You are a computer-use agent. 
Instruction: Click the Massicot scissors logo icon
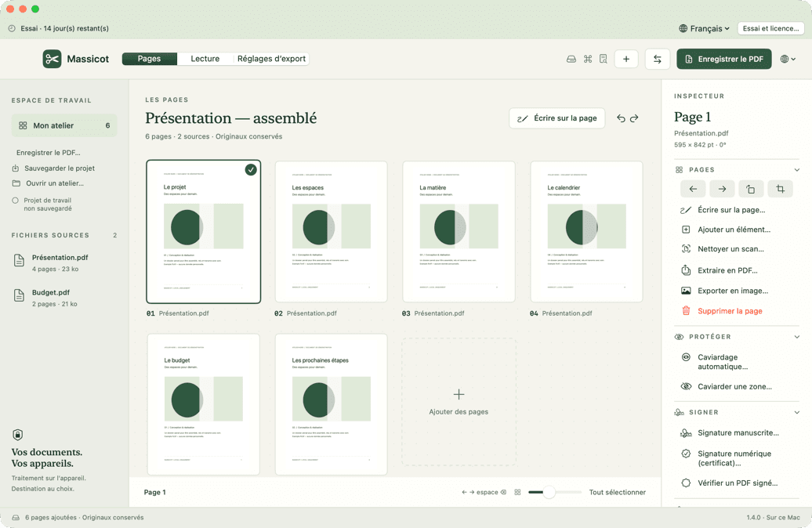(x=52, y=59)
